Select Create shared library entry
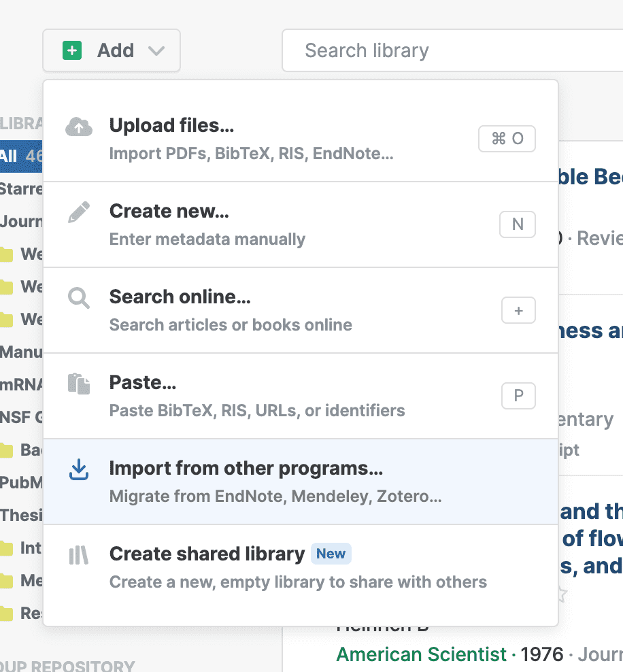This screenshot has height=672, width=623. [207, 554]
